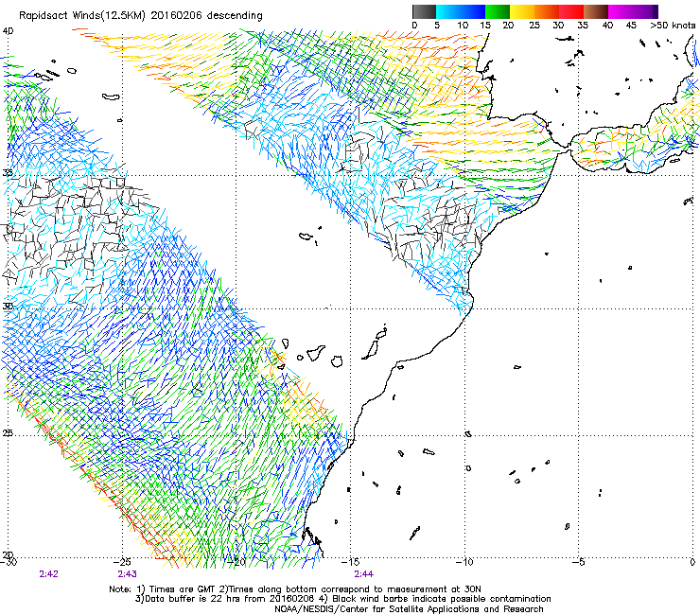The image size is (700, 615).
Task: Click the brown 35-40 knots legend swatch
Action: (x=596, y=11)
